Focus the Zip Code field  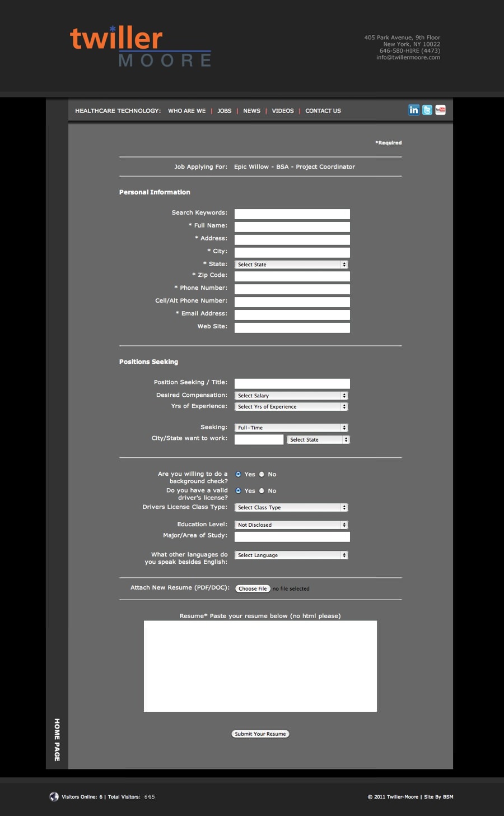292,276
